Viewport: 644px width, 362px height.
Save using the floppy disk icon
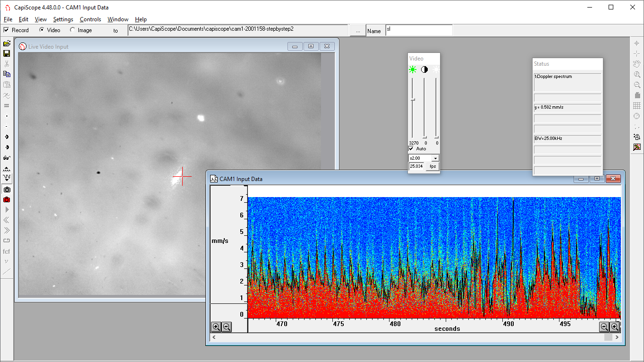pos(7,53)
